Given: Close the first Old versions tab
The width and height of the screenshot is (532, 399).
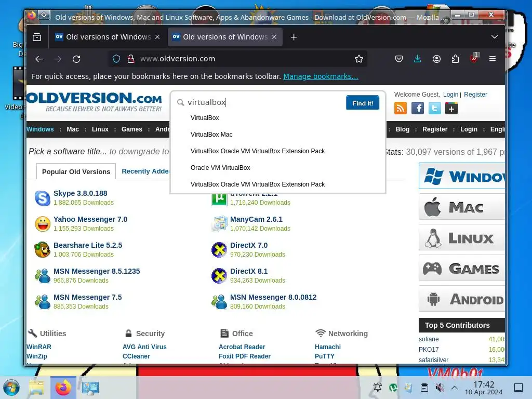Looking at the screenshot, I should point(157,37).
